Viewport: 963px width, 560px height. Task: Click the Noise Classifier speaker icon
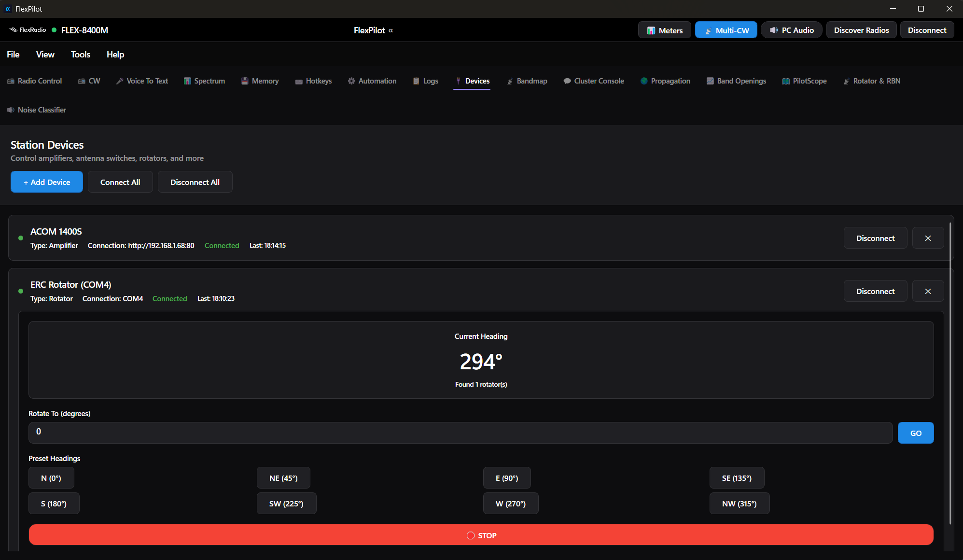[11, 110]
